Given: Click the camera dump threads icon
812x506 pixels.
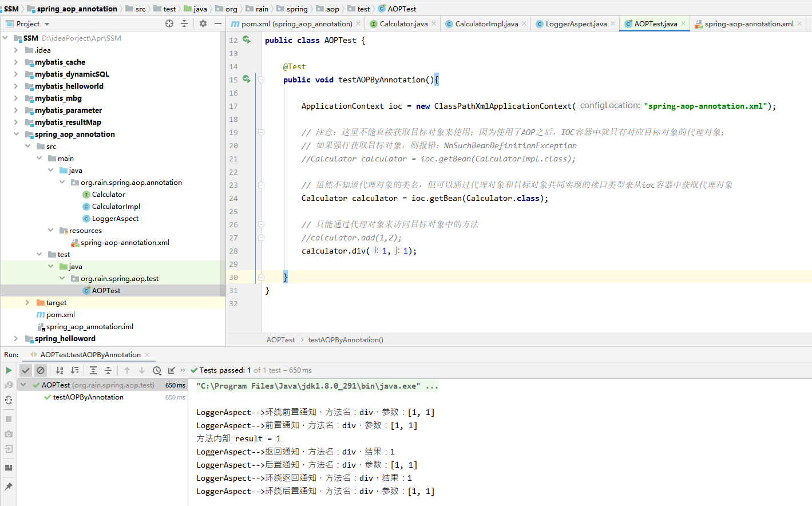Looking at the screenshot, I should pyautogui.click(x=9, y=434).
